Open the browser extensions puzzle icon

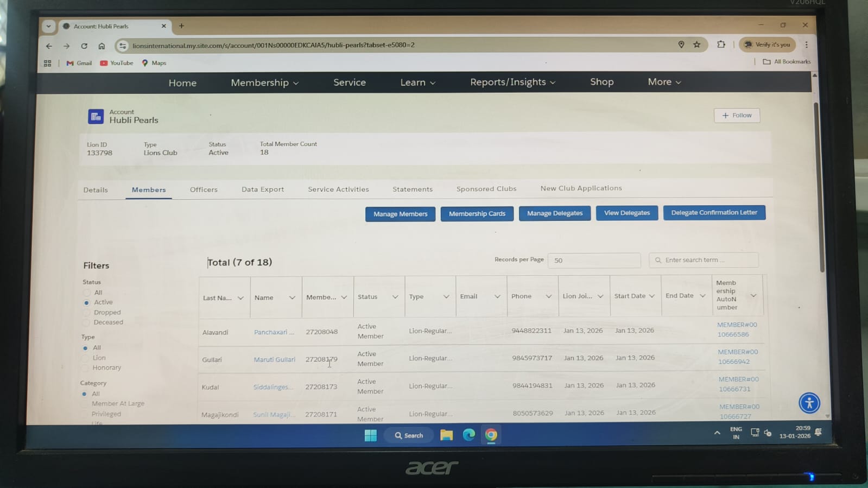click(721, 45)
